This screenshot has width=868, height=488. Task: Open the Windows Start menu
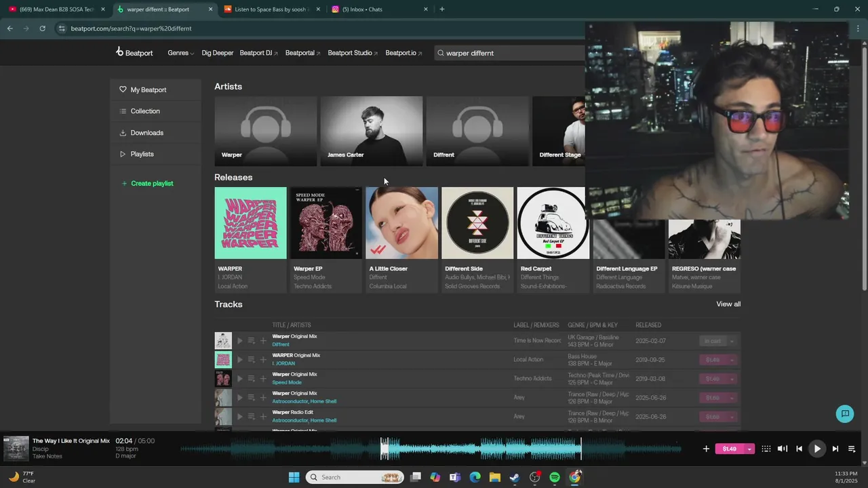click(x=294, y=477)
